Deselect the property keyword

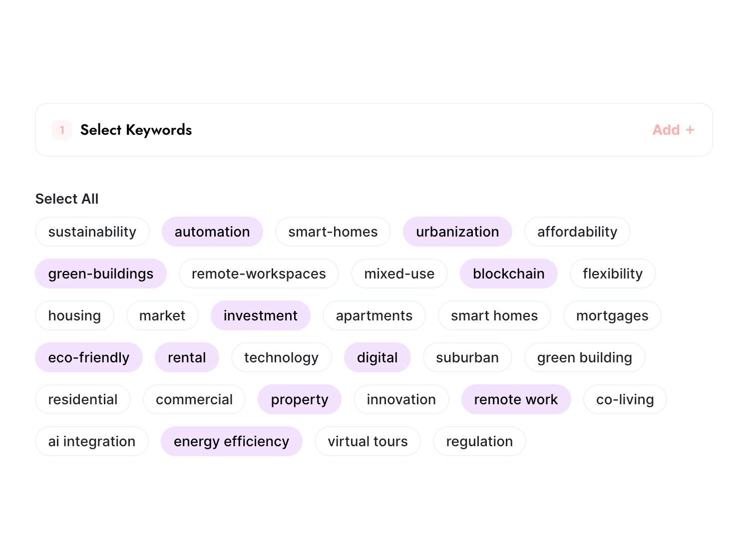coord(299,399)
